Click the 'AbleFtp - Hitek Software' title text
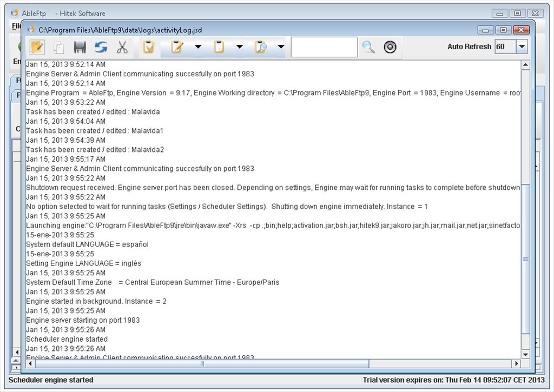 [63, 14]
